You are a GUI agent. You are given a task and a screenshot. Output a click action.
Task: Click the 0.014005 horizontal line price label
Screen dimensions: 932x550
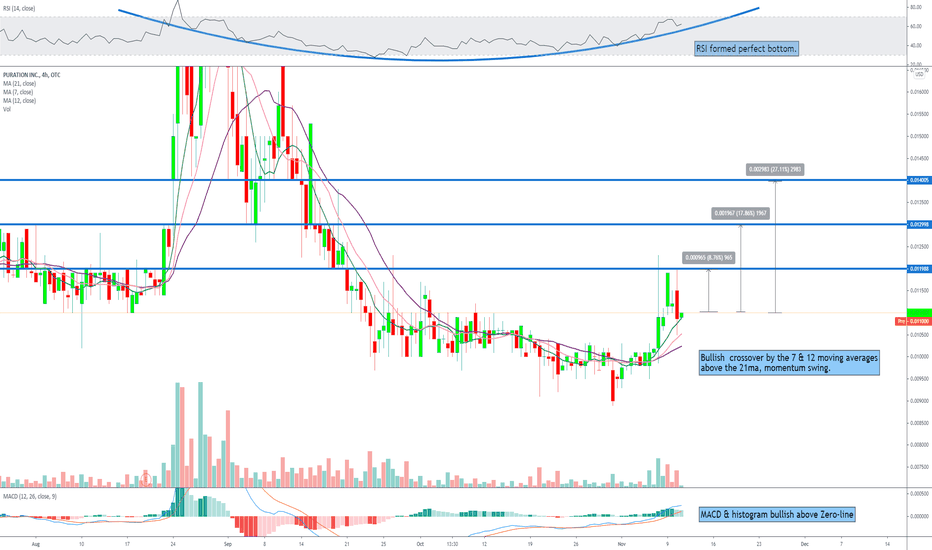(x=920, y=180)
